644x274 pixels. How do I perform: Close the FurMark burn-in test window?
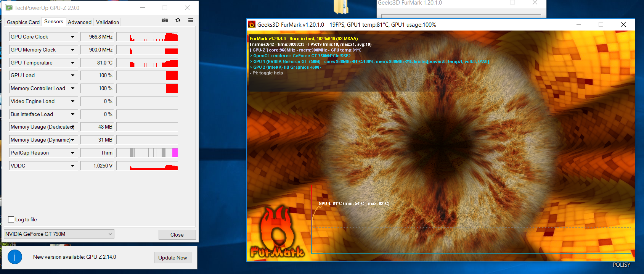click(623, 24)
